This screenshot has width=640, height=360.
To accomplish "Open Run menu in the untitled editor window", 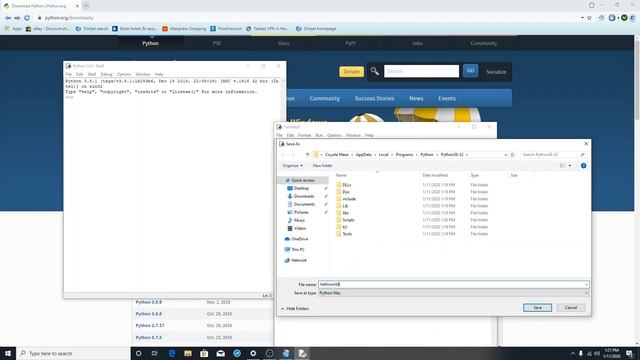I will (319, 135).
